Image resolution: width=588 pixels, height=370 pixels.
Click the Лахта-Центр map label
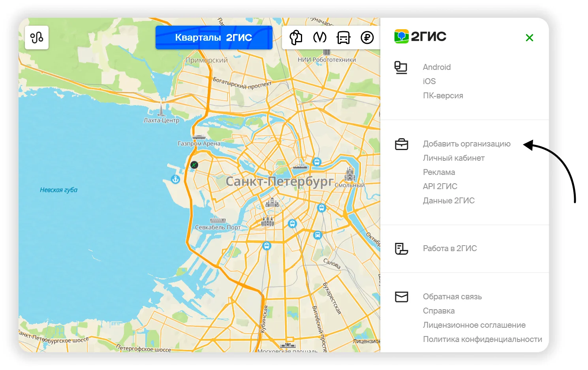tap(161, 120)
